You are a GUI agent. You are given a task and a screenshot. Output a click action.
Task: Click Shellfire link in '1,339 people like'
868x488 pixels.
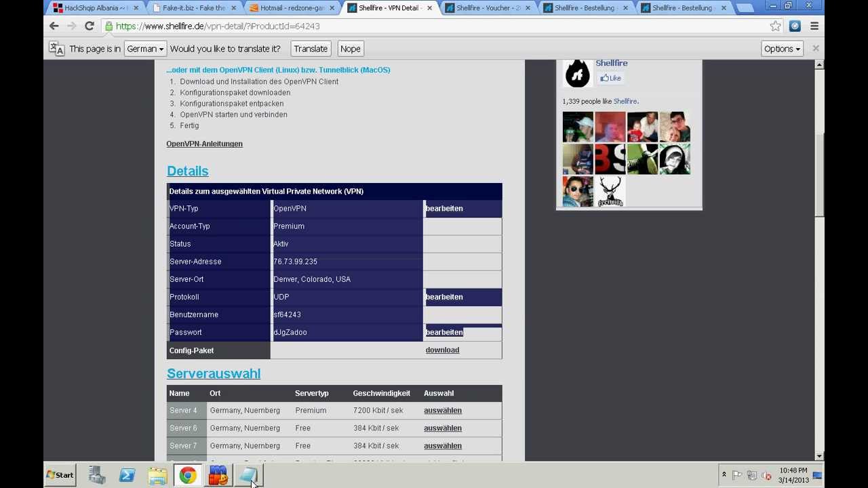[625, 101]
